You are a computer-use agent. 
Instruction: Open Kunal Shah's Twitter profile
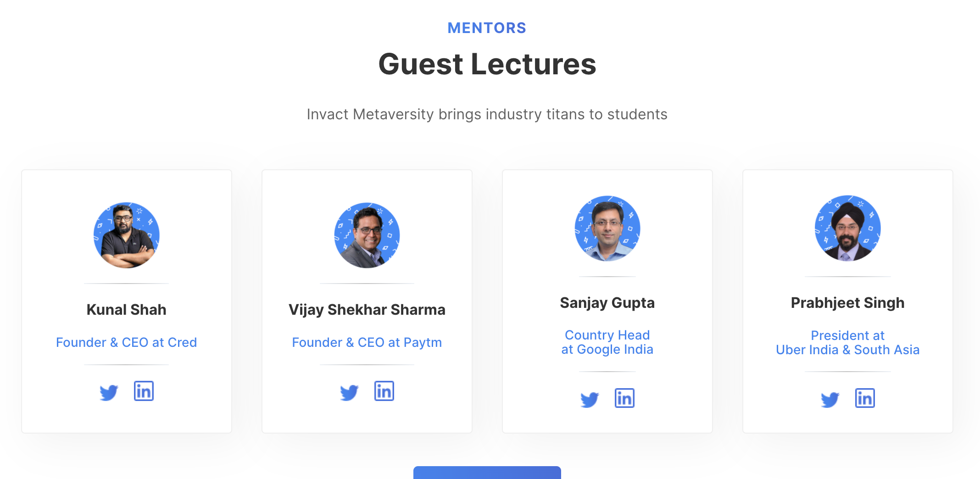pos(109,392)
